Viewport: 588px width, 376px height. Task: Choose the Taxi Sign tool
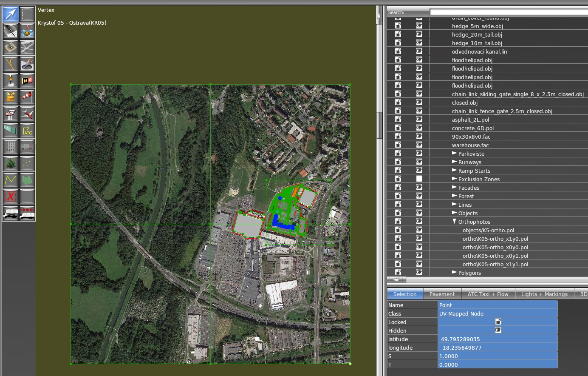(27, 80)
